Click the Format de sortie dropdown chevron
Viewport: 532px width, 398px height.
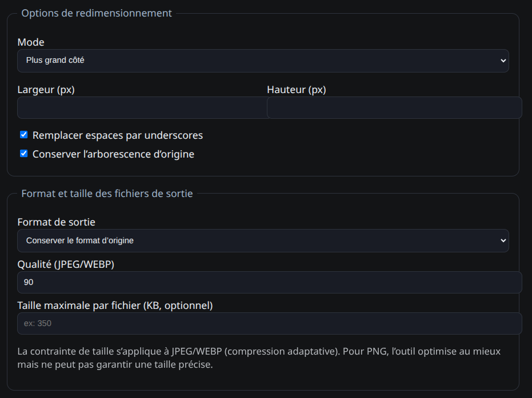(x=502, y=240)
